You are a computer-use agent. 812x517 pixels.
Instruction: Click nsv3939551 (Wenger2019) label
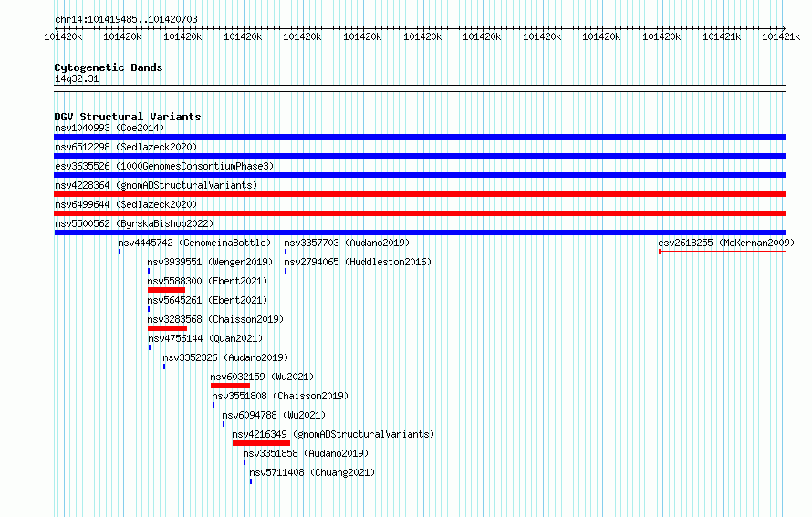click(210, 262)
